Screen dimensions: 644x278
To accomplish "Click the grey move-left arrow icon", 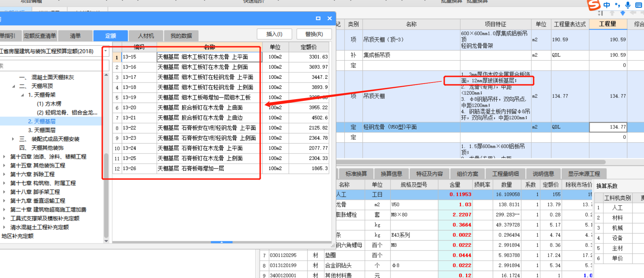I will point(633,13).
